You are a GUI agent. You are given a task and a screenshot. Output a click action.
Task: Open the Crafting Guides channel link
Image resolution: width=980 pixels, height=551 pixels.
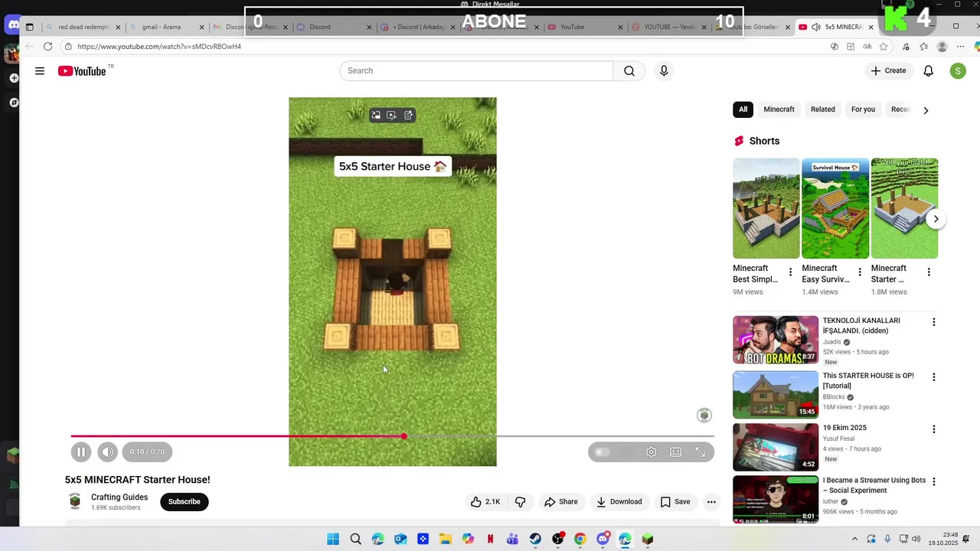click(119, 497)
